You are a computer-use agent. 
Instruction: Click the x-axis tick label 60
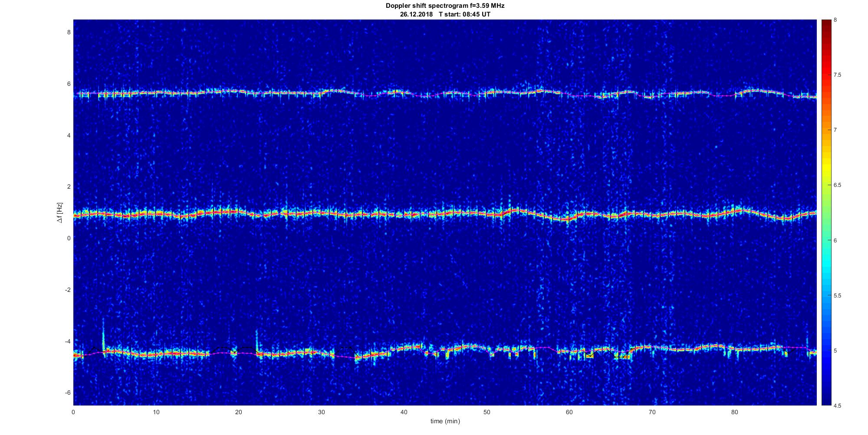pyautogui.click(x=569, y=412)
